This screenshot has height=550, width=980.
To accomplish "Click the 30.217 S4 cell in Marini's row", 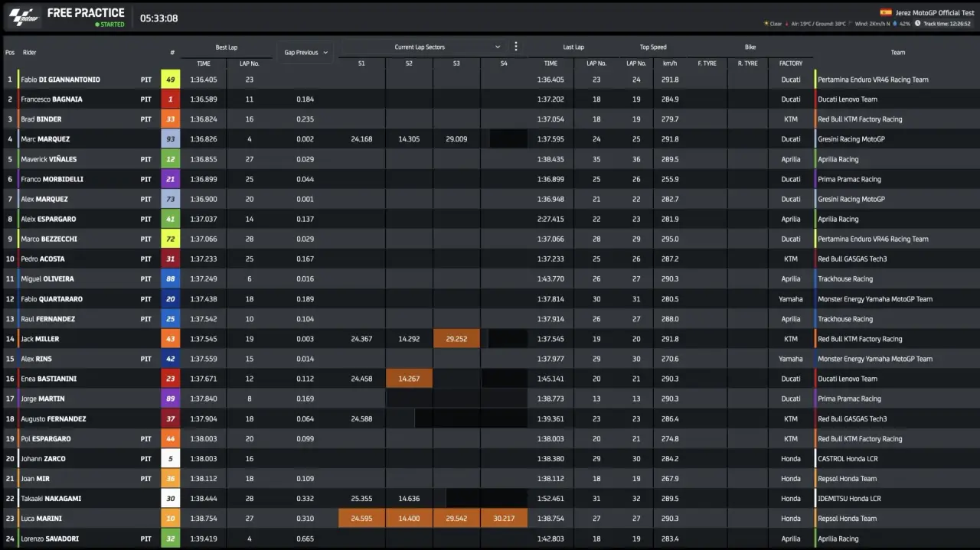I will coord(504,519).
